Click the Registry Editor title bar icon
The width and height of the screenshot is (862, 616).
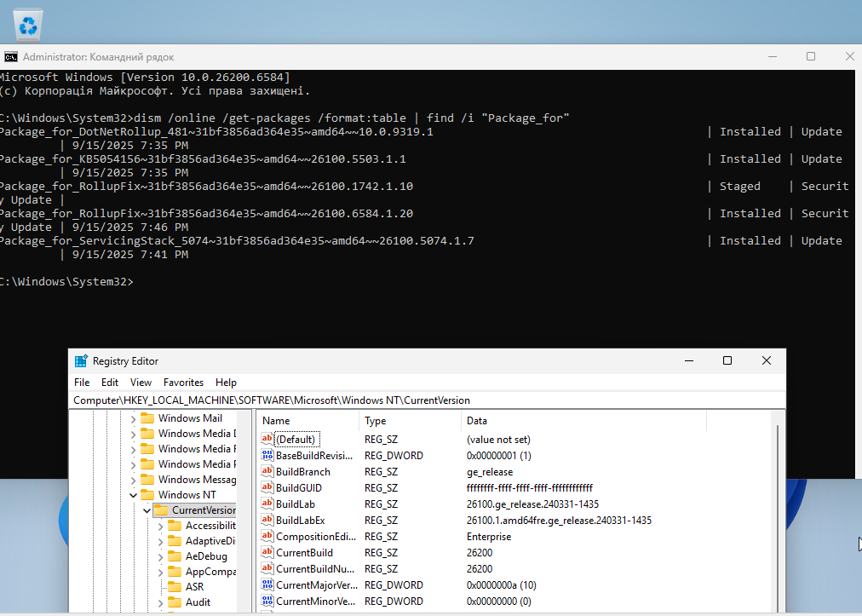[81, 361]
